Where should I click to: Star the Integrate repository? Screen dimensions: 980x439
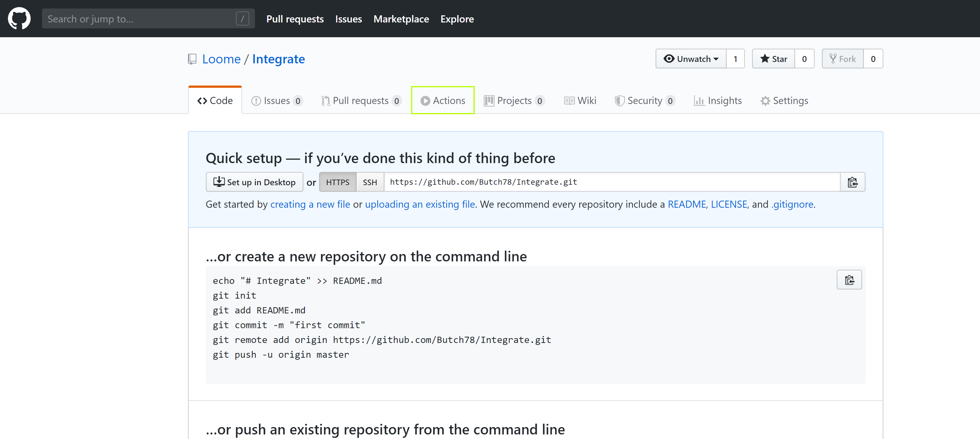773,59
